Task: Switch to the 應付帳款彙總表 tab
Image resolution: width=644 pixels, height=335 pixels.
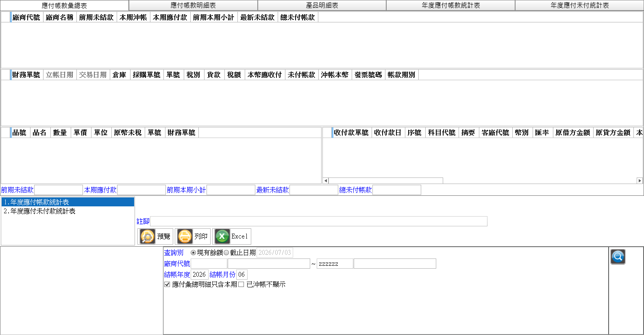Action: [64, 5]
